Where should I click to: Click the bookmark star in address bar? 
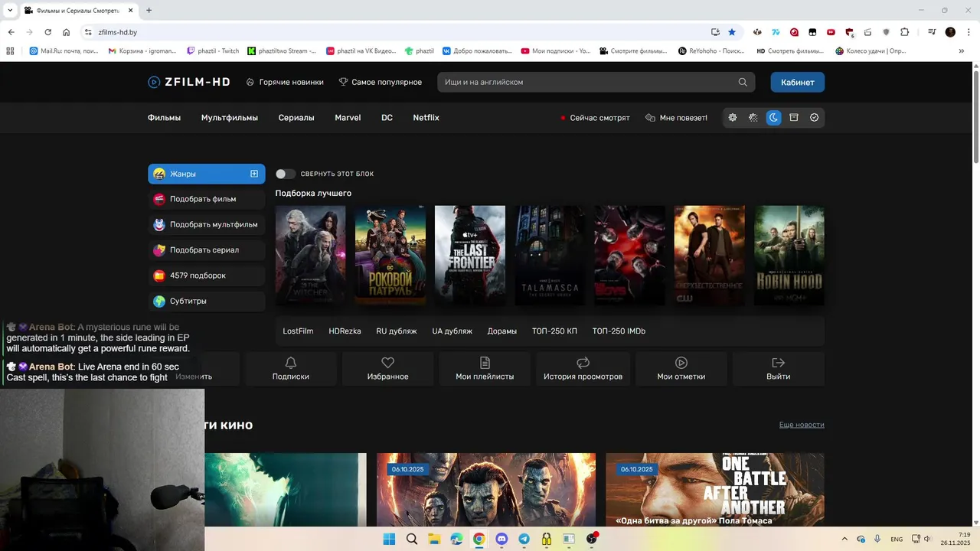coord(732,32)
